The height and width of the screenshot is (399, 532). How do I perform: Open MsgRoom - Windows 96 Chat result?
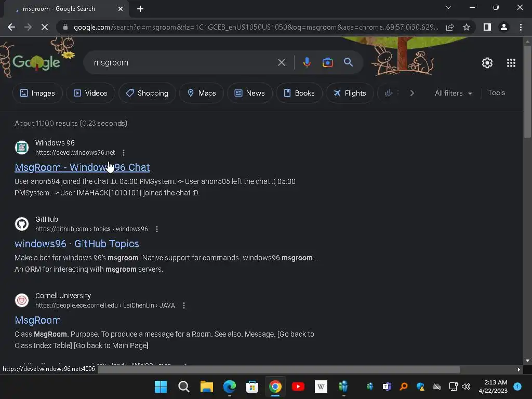pyautogui.click(x=82, y=167)
